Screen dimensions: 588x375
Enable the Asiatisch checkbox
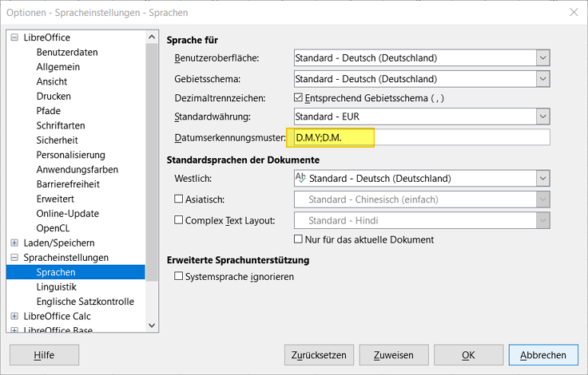click(x=178, y=199)
